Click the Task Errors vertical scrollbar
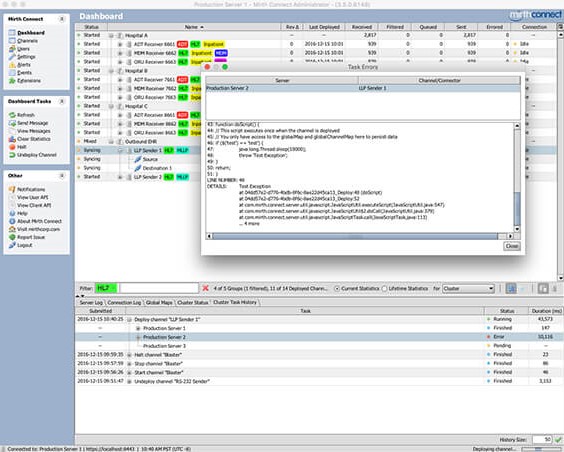 (517, 177)
